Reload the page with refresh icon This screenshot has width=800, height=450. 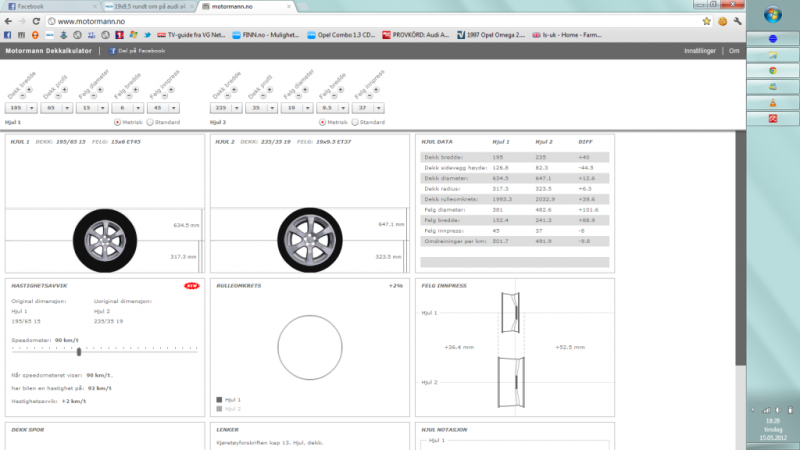pyautogui.click(x=37, y=20)
